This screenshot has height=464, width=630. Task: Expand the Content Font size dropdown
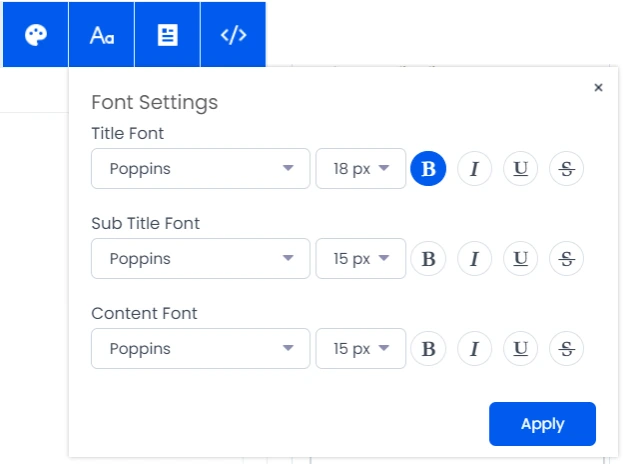[361, 348]
